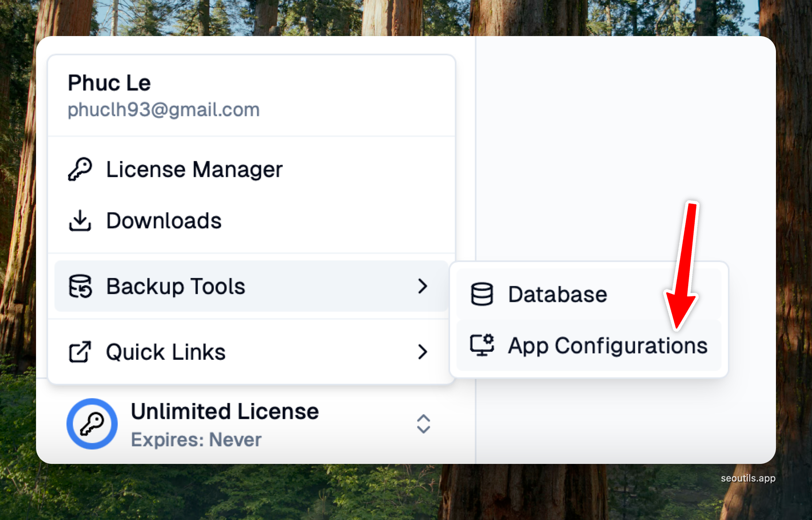This screenshot has width=812, height=520.
Task: Click the Quick Links external-link icon
Action: pos(80,352)
